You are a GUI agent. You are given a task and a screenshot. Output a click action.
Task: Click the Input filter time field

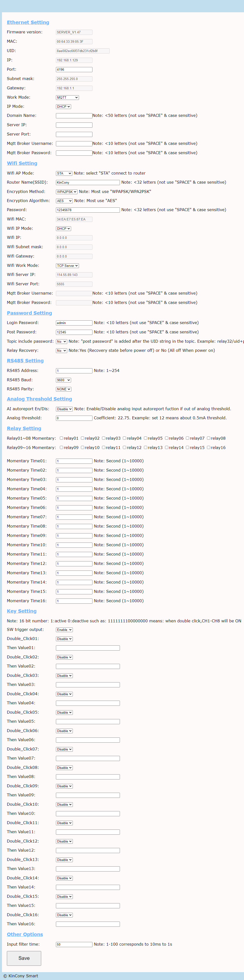[x=74, y=944]
